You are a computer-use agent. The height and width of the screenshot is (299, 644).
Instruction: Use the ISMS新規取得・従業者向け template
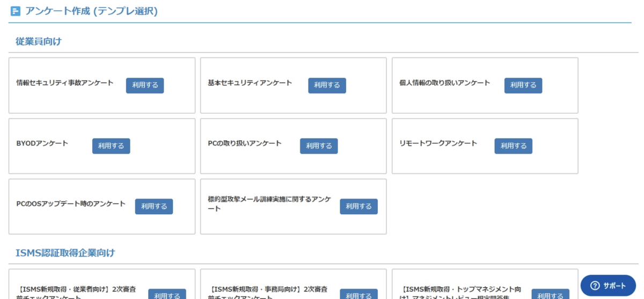pyautogui.click(x=167, y=294)
